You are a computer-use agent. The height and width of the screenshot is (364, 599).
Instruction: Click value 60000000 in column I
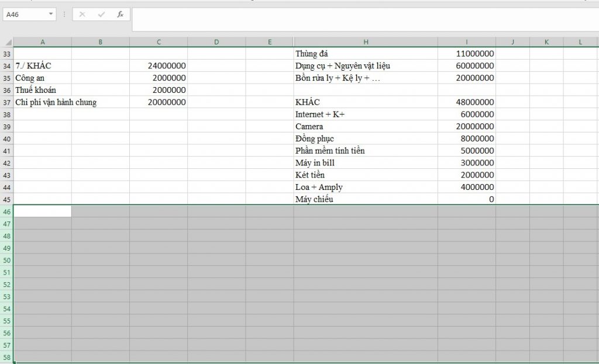pyautogui.click(x=467, y=65)
